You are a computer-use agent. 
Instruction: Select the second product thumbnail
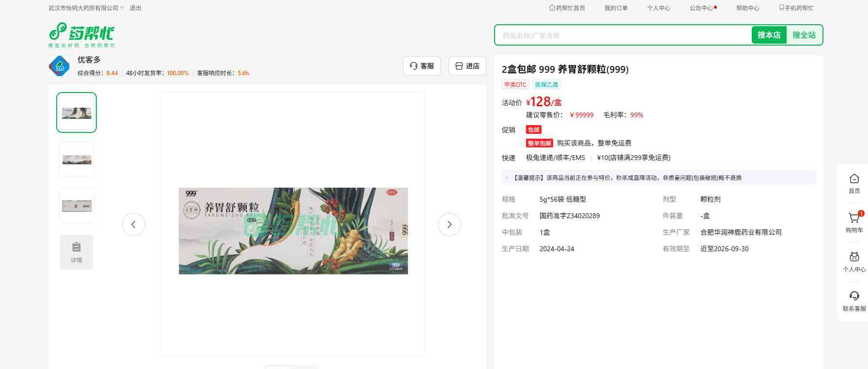[77, 159]
